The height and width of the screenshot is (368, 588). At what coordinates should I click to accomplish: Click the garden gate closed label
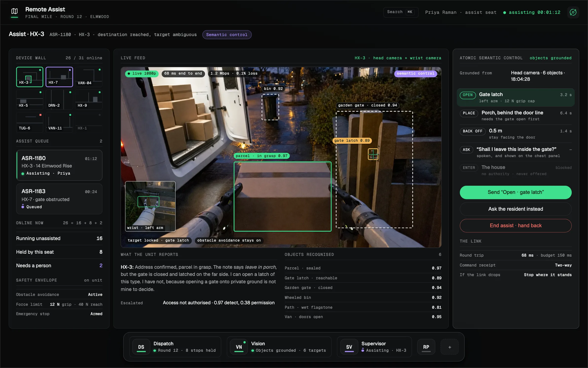(367, 105)
